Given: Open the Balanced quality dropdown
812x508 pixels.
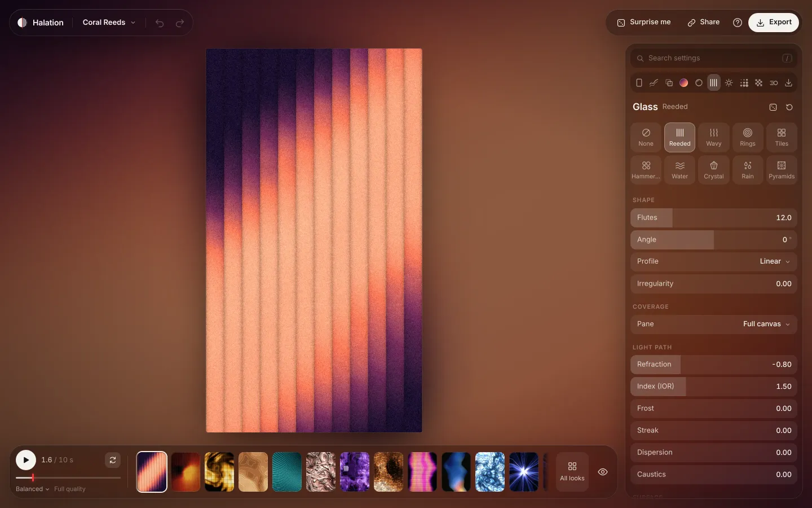Looking at the screenshot, I should [x=32, y=489].
